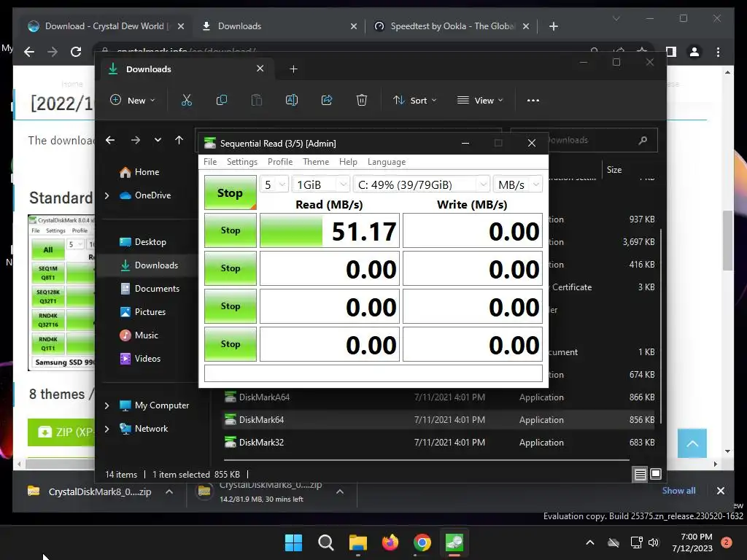The height and width of the screenshot is (560, 747).
Task: Open the View dropdown in Explorer
Action: pos(480,101)
